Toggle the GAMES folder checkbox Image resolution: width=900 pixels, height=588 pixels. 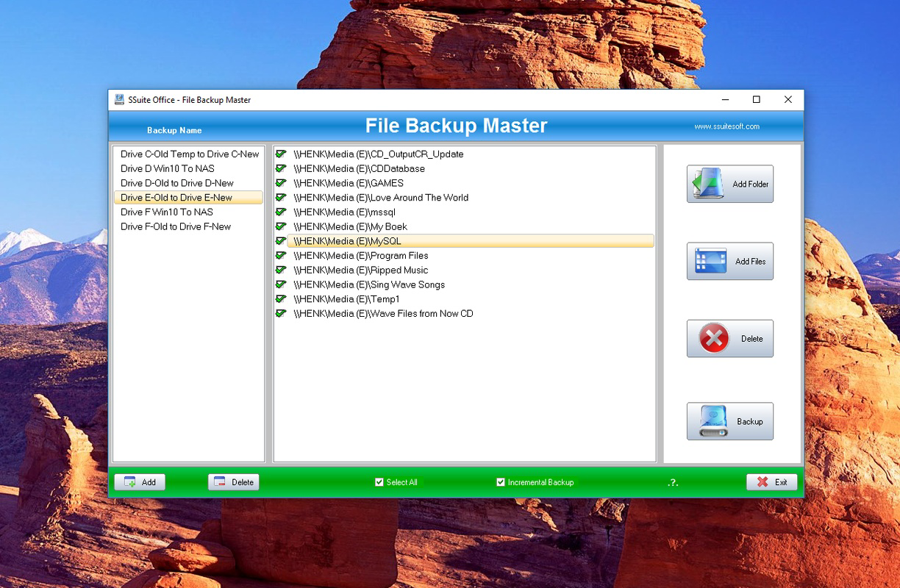(x=281, y=183)
